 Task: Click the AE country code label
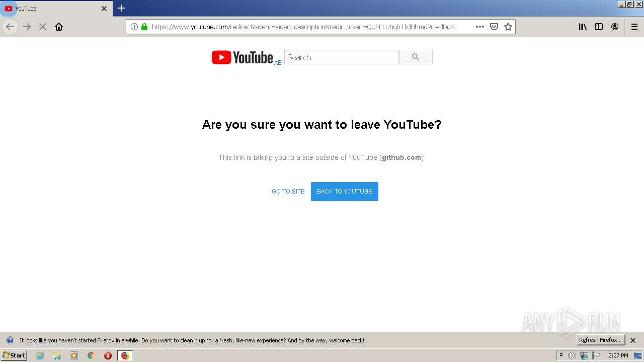click(x=278, y=63)
